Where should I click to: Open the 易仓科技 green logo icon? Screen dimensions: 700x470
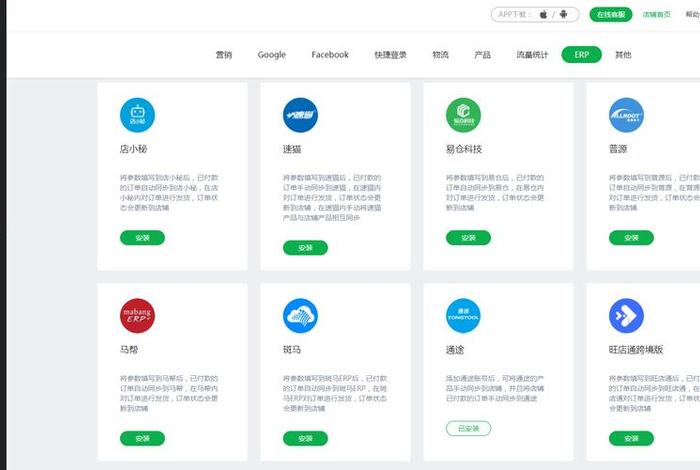click(463, 115)
